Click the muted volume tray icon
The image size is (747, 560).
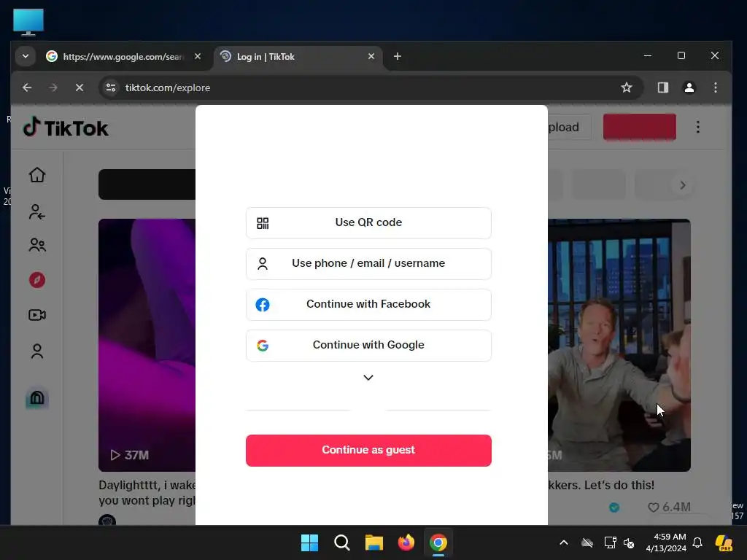[629, 542]
